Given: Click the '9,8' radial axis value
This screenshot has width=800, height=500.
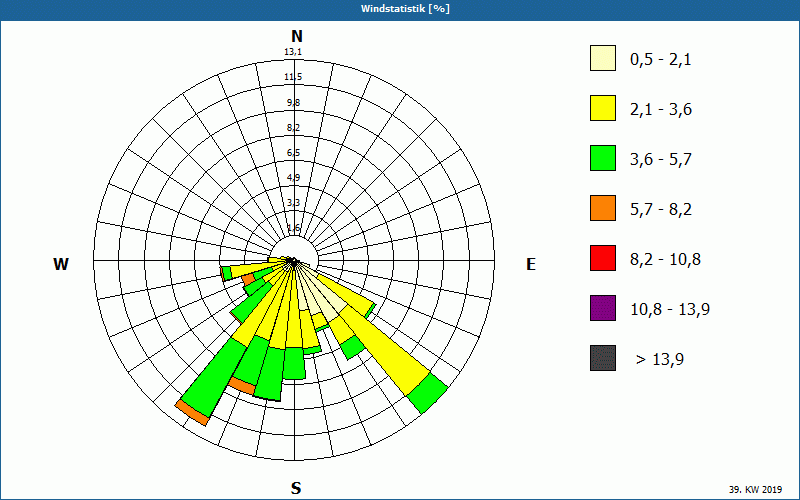Looking at the screenshot, I should pos(293,103).
